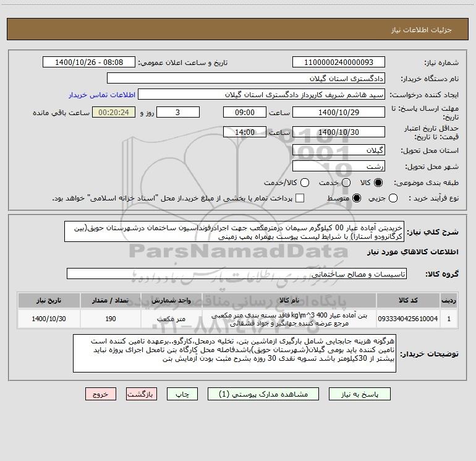The height and width of the screenshot is (461, 476).
Task: Open اطلاعات تماس خریدار link
Action: 102,95
